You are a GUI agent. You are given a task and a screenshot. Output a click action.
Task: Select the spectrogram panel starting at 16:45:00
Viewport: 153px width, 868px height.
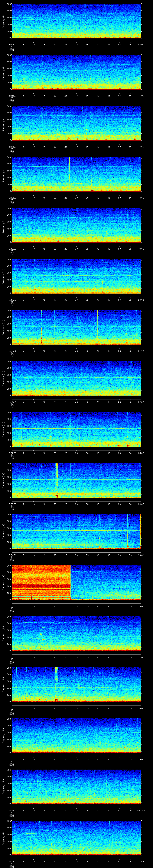point(76,72)
